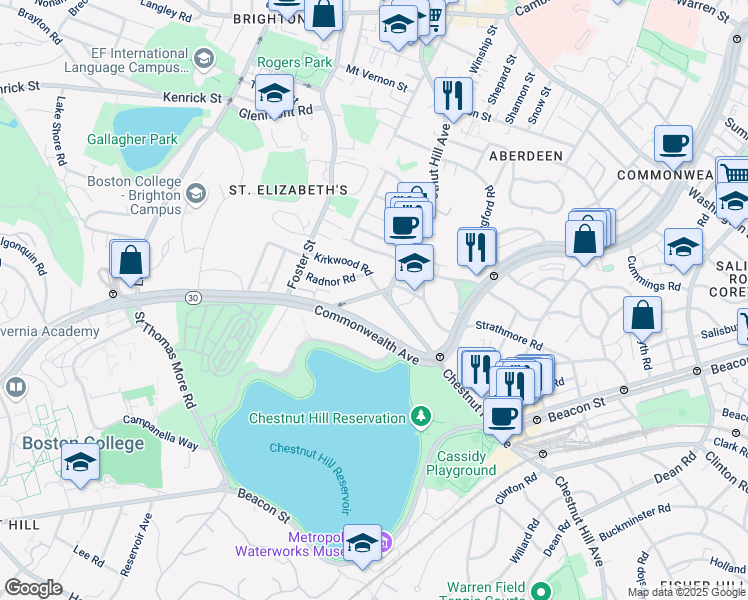
Task: Open the coffee cup marker near Beacon St
Action: (503, 418)
